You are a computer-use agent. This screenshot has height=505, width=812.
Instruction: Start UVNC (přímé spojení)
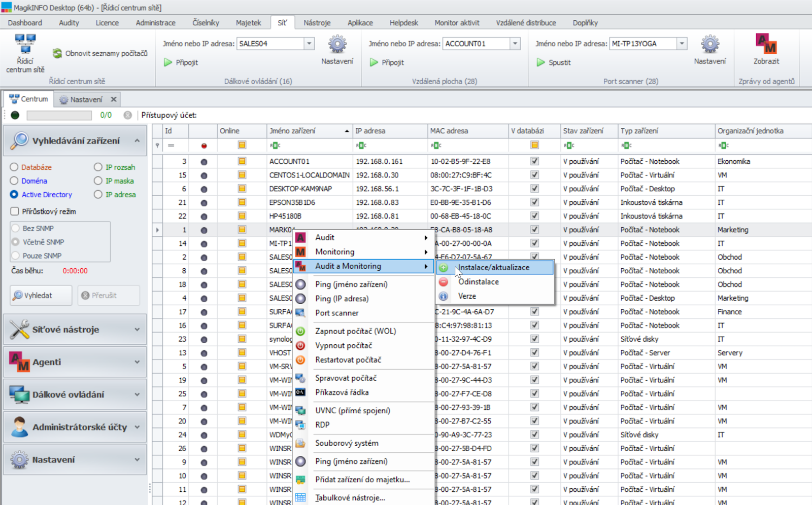point(364,410)
